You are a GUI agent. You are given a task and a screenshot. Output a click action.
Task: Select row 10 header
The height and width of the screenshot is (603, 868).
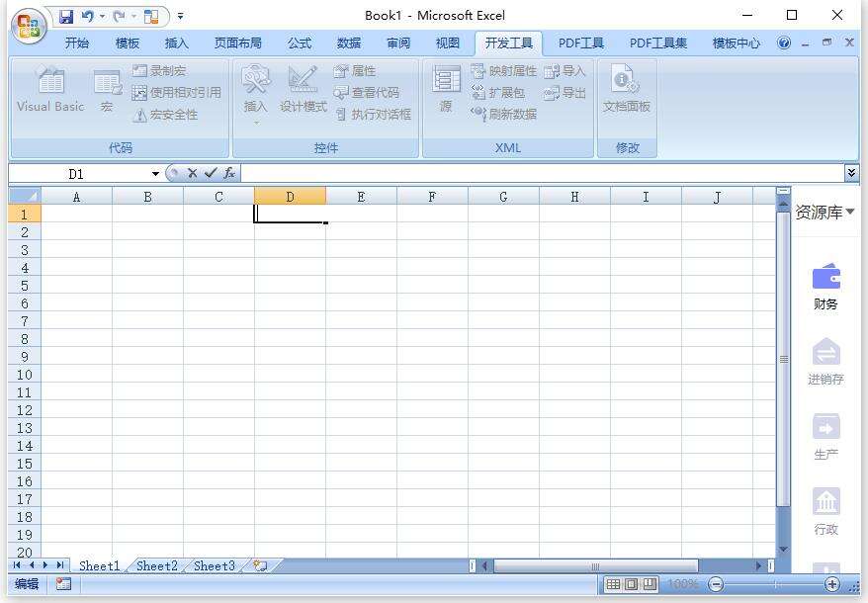coord(25,375)
